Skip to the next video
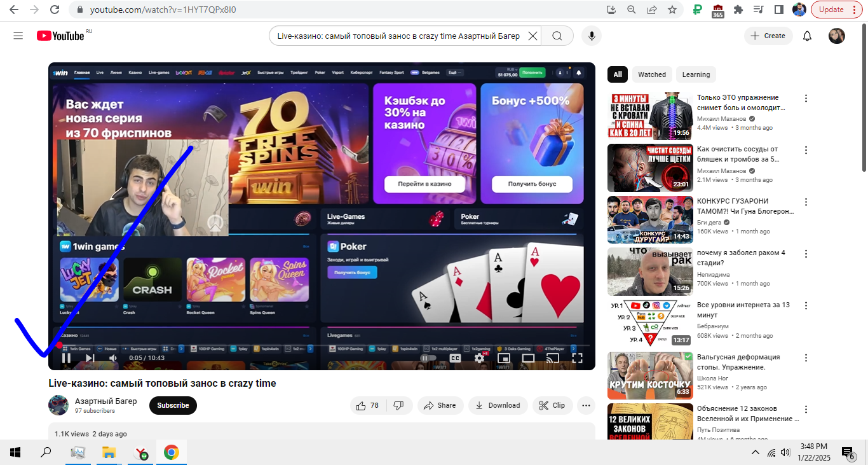This screenshot has width=868, height=465. [x=90, y=357]
